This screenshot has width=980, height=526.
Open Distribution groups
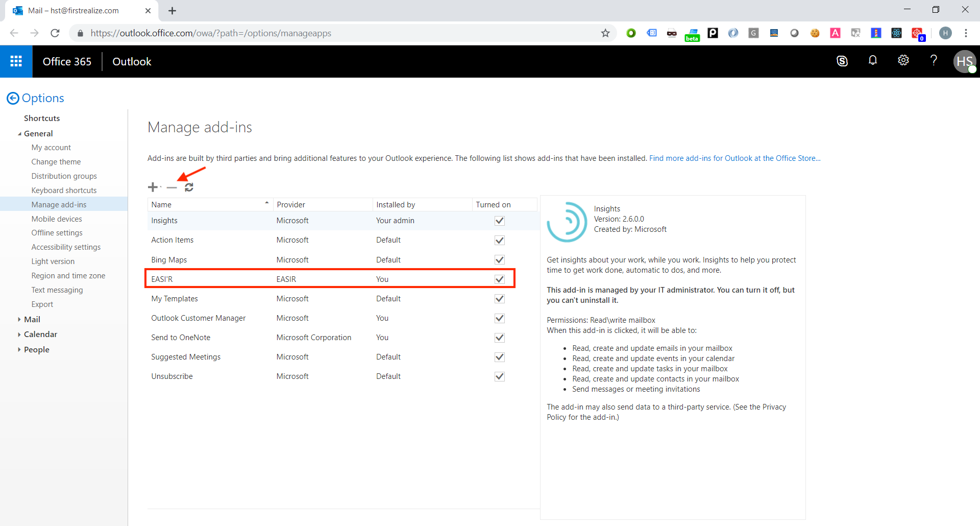coord(64,176)
